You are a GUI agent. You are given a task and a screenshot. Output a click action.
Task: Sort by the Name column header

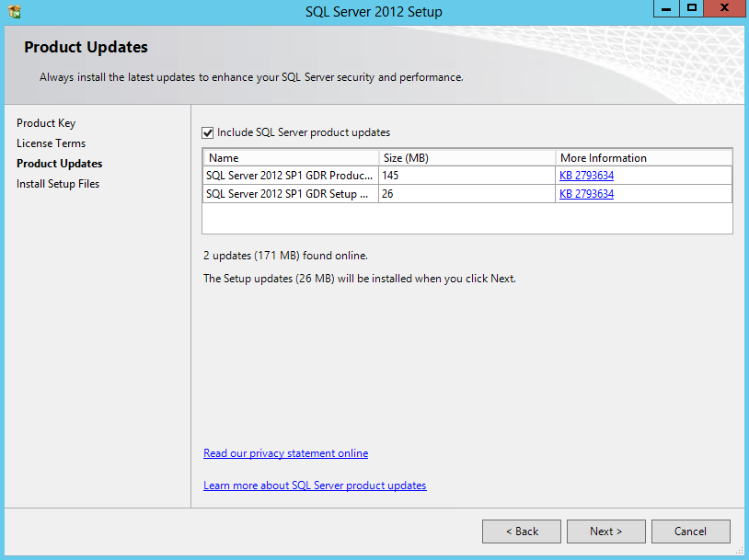pyautogui.click(x=292, y=158)
